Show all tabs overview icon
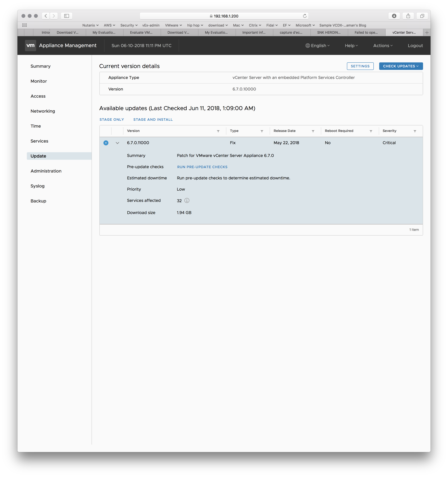The image size is (448, 477). pos(422,16)
